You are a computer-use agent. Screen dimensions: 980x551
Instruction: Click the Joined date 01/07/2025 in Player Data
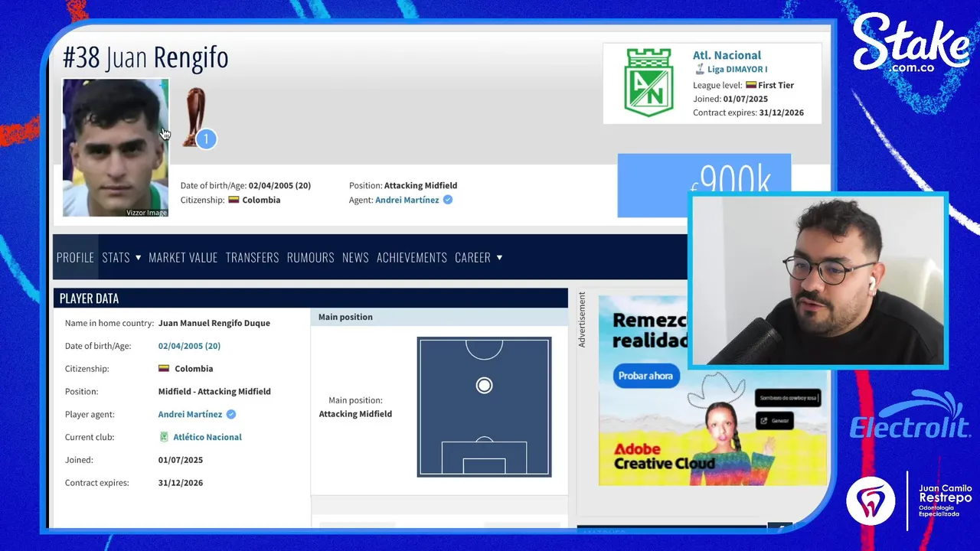[x=181, y=460]
